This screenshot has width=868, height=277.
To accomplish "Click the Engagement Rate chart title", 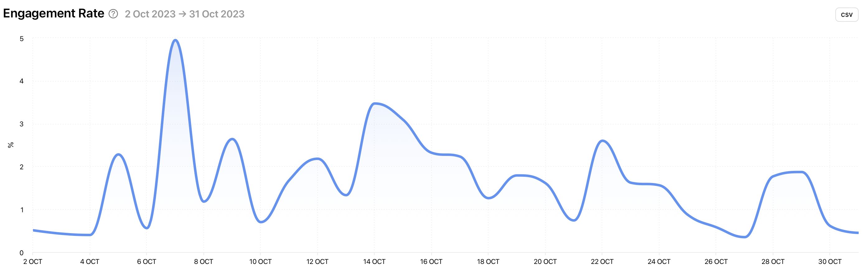I will pos(54,13).
